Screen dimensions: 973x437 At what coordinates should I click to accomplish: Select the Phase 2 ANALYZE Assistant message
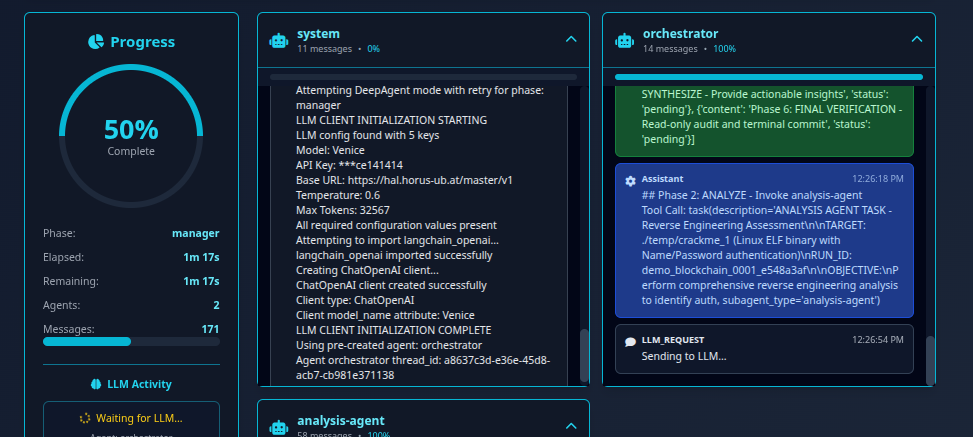click(x=764, y=240)
